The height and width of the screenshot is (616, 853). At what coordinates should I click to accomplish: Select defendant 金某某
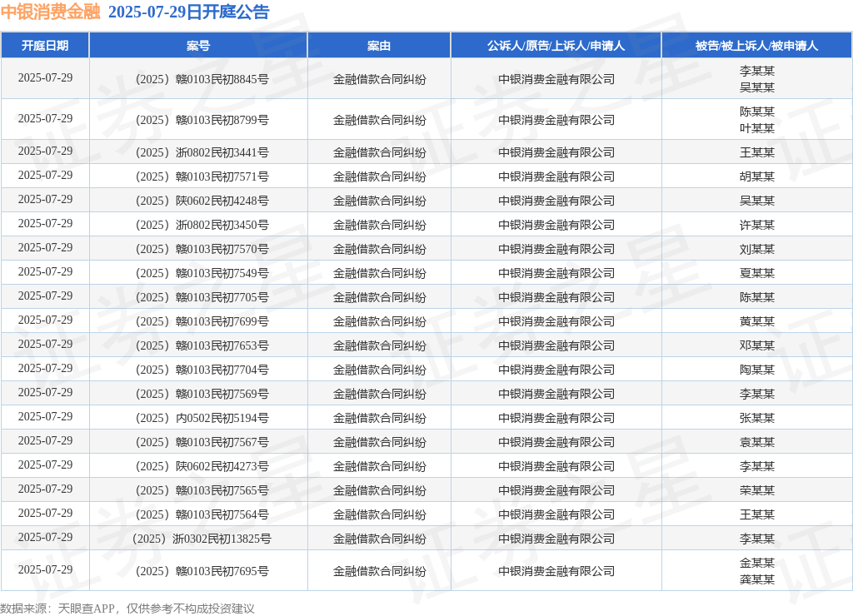click(x=756, y=563)
